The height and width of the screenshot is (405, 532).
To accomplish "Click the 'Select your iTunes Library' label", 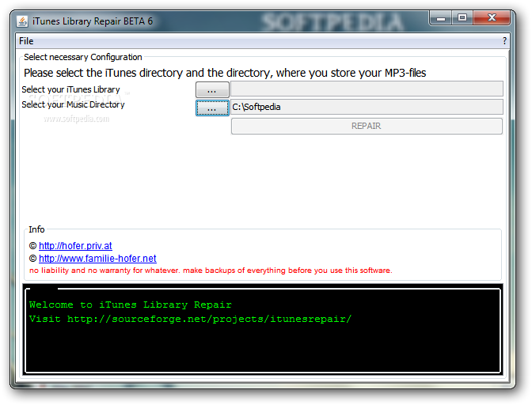I will click(70, 89).
